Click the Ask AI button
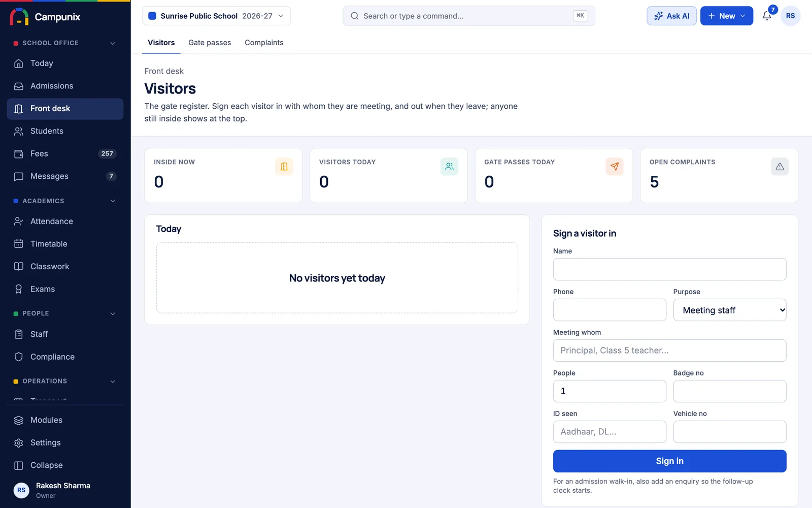The height and width of the screenshot is (508, 812). tap(671, 16)
